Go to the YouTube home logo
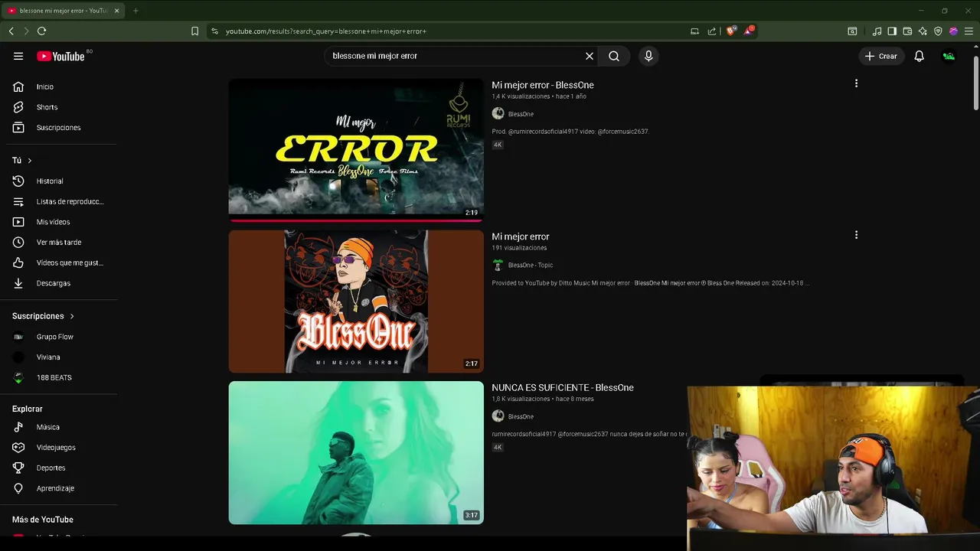The width and height of the screenshot is (980, 551). [x=60, y=56]
